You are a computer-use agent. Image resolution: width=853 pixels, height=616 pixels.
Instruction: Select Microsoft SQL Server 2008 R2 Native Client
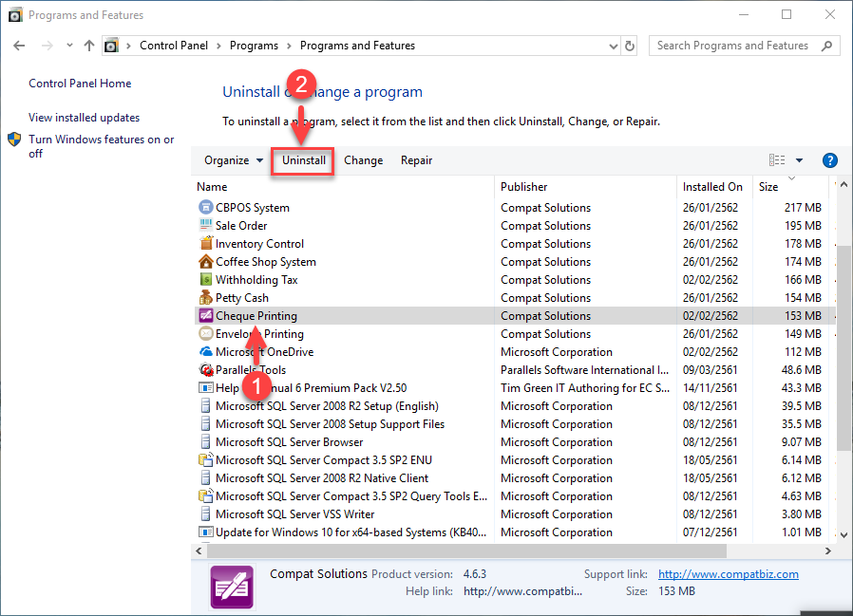click(515, 478)
